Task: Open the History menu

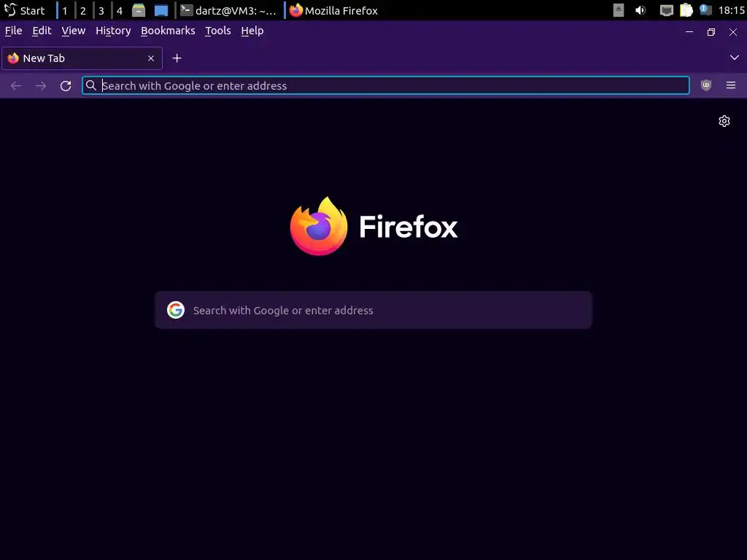Action: tap(113, 31)
